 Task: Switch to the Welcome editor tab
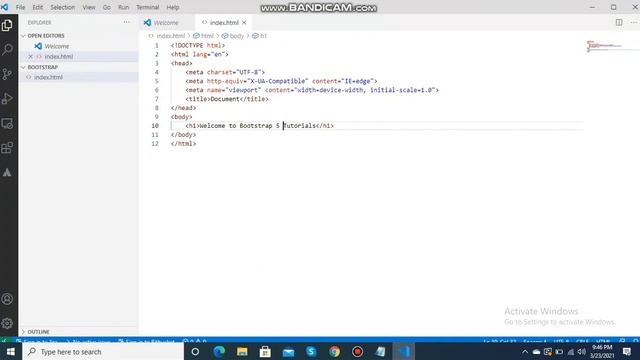point(167,23)
